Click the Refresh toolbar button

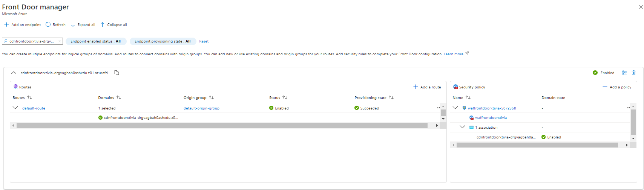tap(55, 25)
